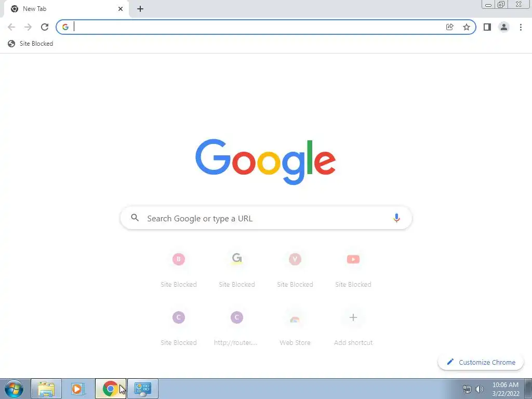Open a new tab with the plus button
This screenshot has height=399, width=532.
pos(140,9)
